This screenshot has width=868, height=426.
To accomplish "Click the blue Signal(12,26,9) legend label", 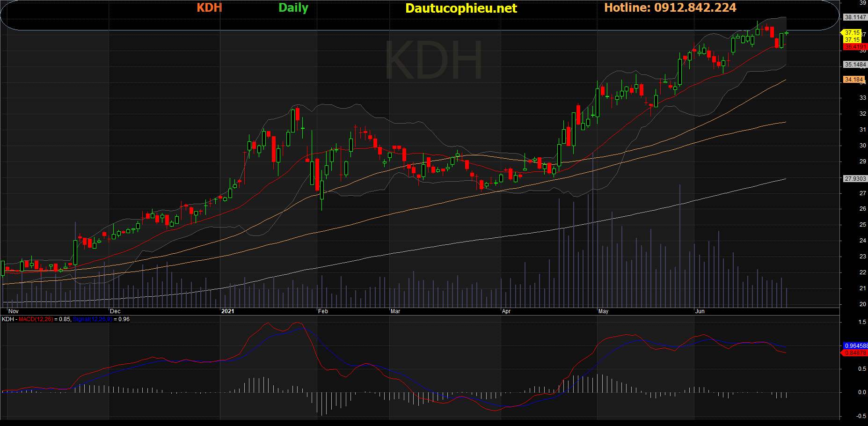I will coord(92,319).
